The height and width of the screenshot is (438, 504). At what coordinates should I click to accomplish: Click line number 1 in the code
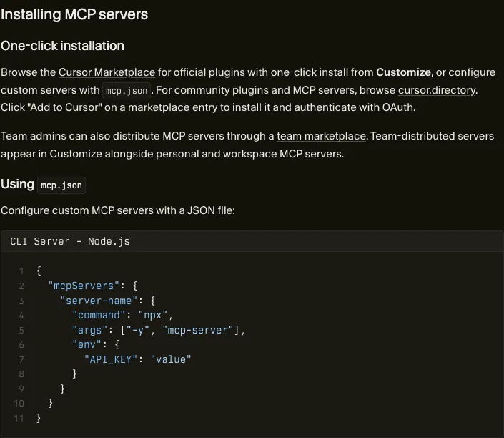click(x=21, y=271)
